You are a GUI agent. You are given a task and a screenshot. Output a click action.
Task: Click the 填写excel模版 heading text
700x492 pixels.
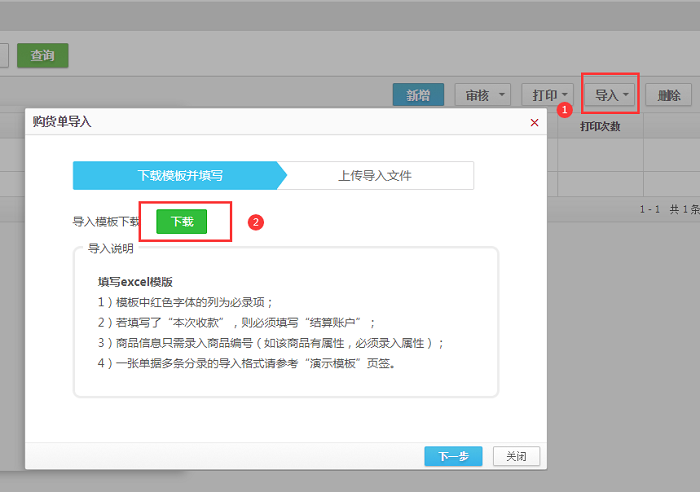[135, 283]
